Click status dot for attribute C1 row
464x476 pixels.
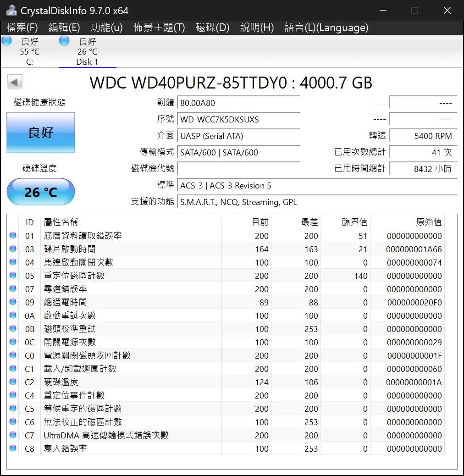pos(13,368)
